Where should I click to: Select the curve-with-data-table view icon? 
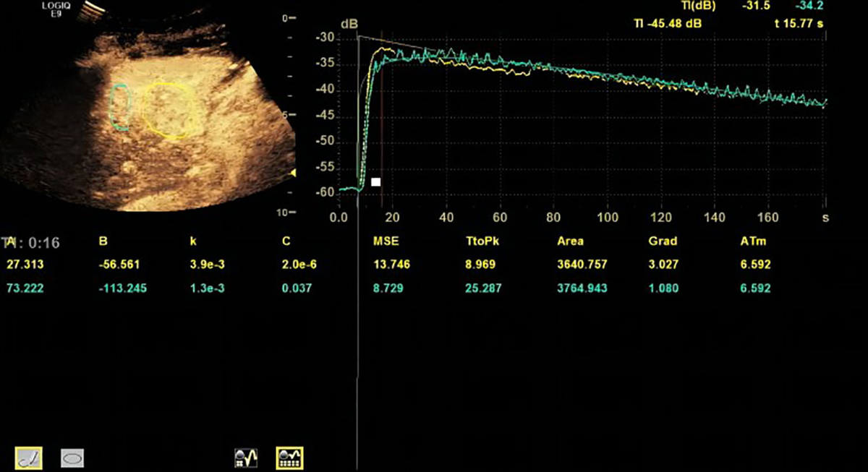pyautogui.click(x=289, y=457)
